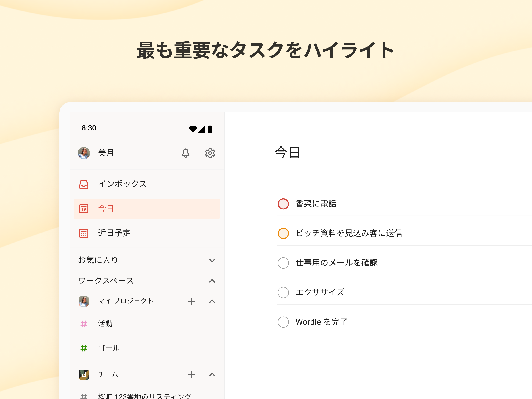Add a project under チーム
The image size is (532, 399).
coord(192,375)
